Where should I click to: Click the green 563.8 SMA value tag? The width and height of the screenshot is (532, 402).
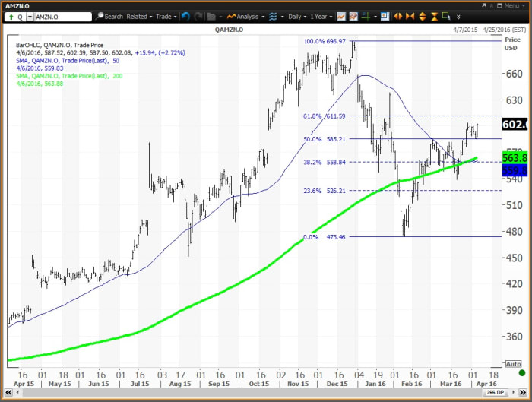point(515,157)
